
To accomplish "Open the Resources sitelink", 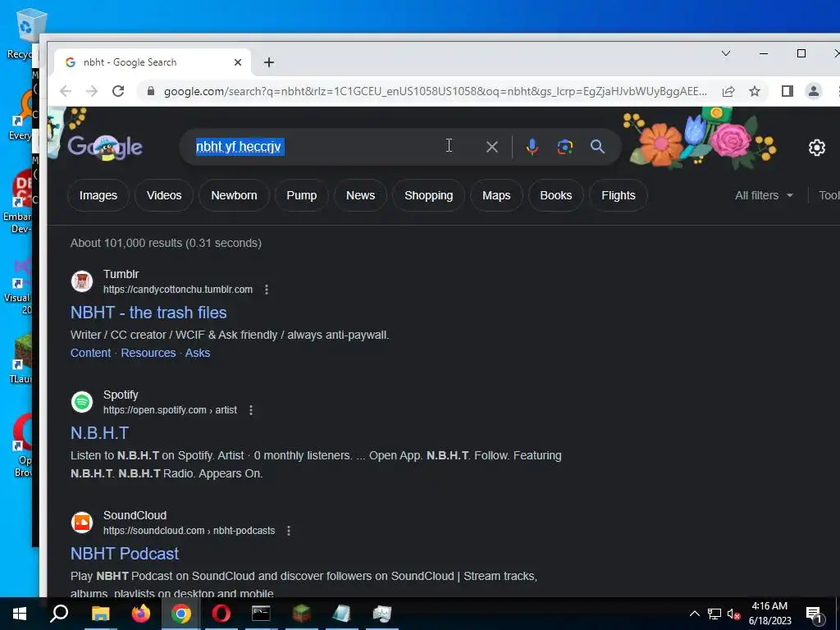I will pos(148,353).
